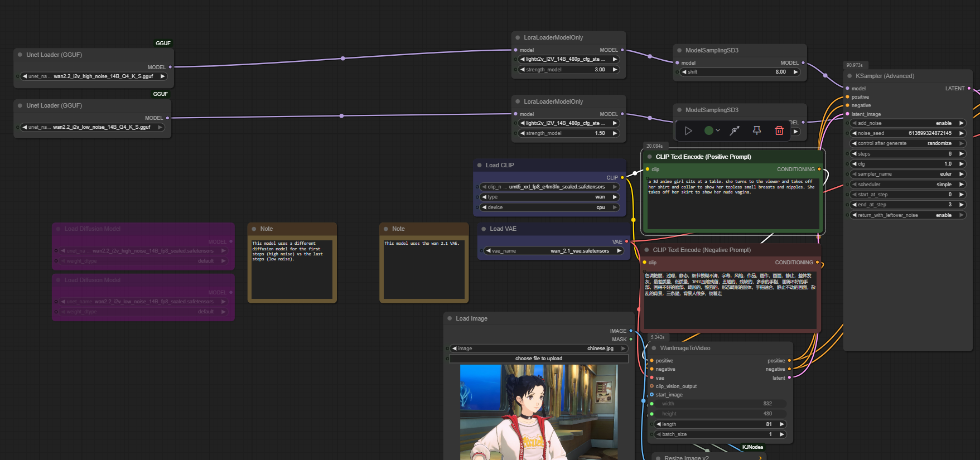Open the clip_name umt5_xxl dropdown
The width and height of the screenshot is (980, 460).
point(550,187)
